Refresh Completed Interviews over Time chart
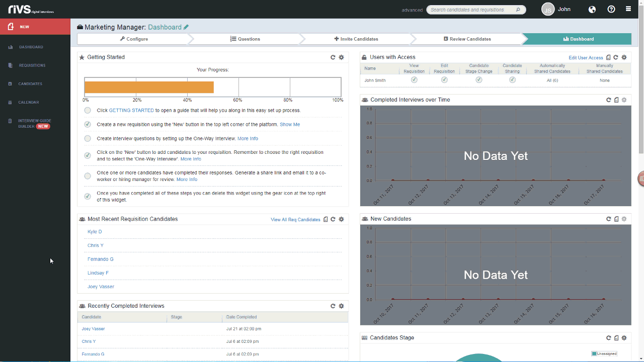Screen dimensions: 644x362 (x=609, y=100)
